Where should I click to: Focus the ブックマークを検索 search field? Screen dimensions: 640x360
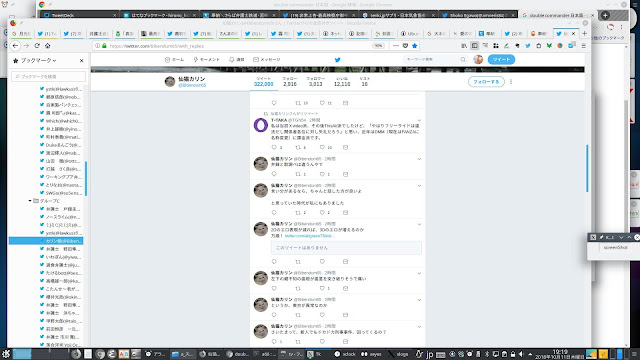[x=49, y=76]
